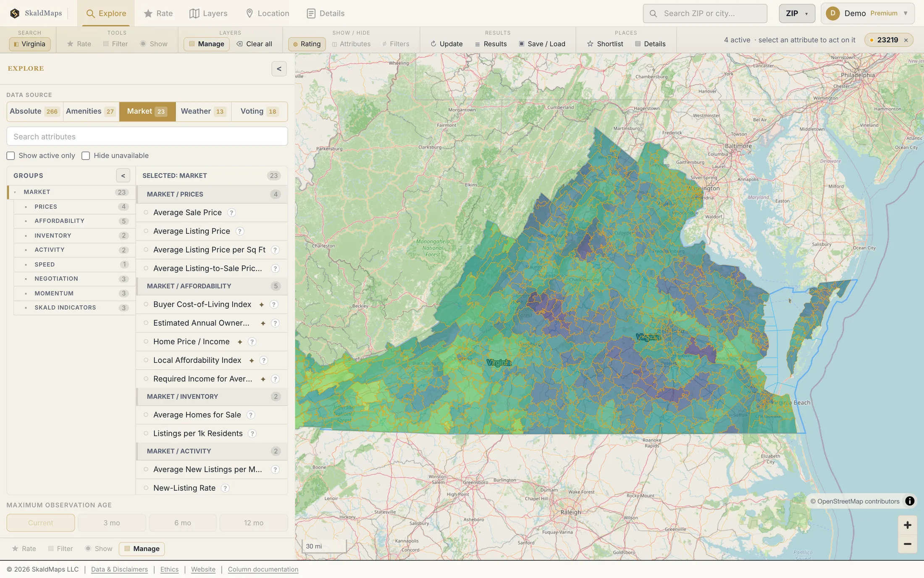Clear all layers

254,44
